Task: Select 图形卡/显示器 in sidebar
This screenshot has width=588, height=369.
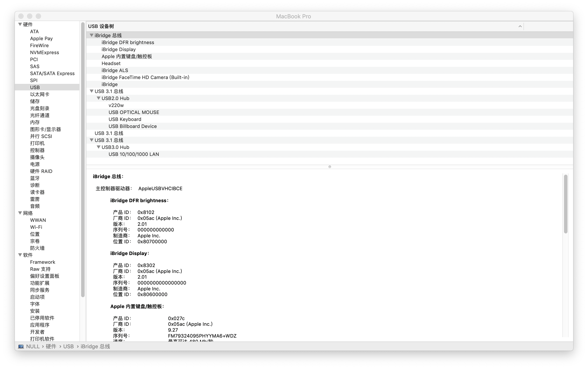Action: (45, 129)
